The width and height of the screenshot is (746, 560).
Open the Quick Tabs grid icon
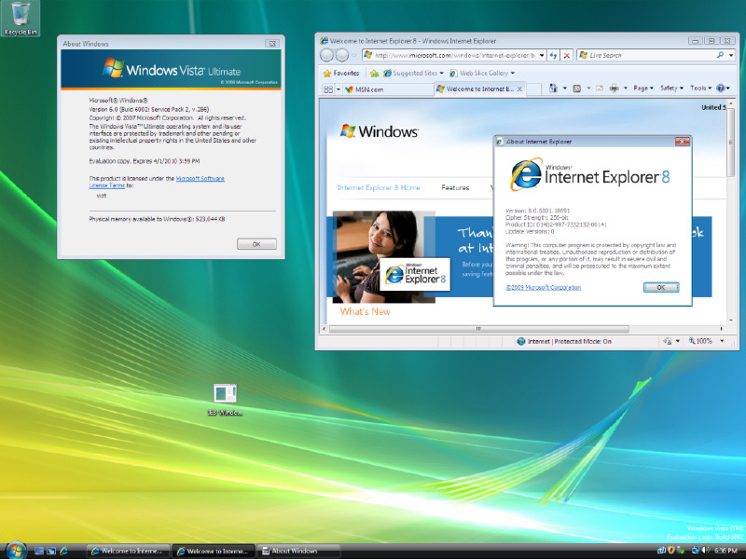click(328, 89)
